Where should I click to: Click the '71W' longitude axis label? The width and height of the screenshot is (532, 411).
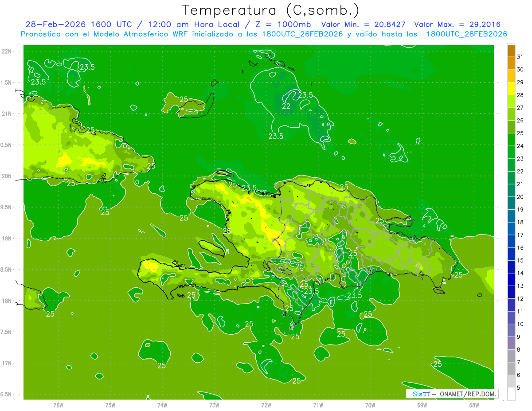pos(318,405)
